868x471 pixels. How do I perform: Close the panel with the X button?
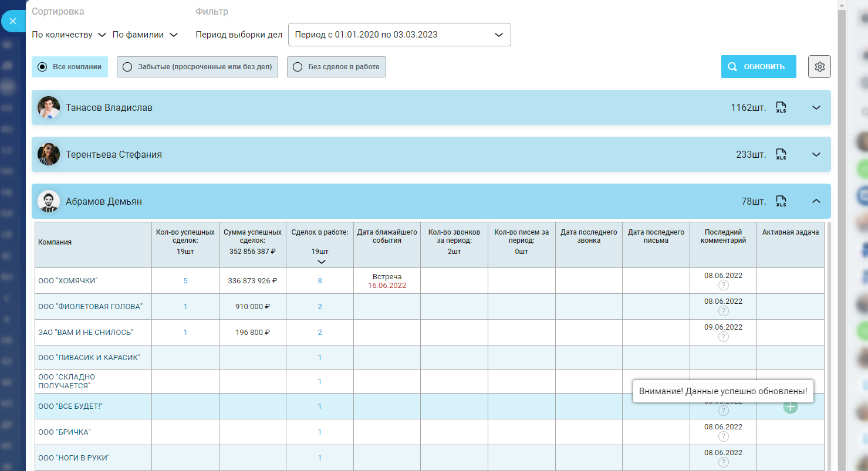coord(13,21)
